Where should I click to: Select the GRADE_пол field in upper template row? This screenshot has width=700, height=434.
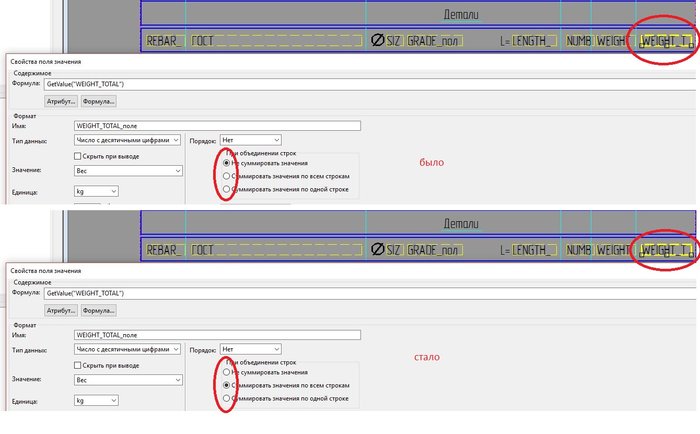(434, 41)
